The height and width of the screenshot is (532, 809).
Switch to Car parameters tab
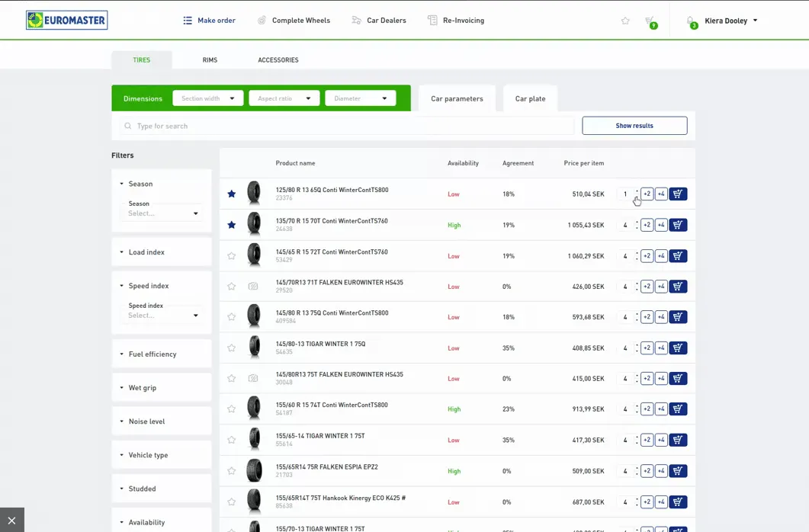457,98
